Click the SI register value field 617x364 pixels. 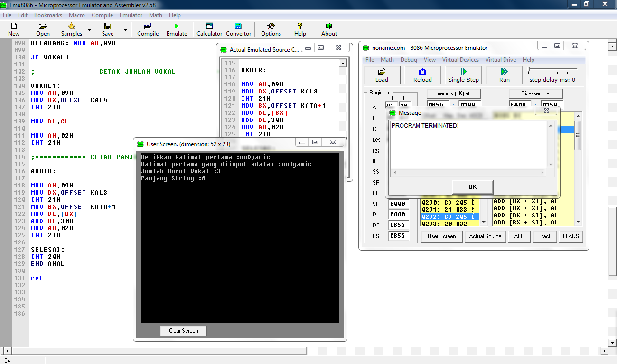399,204
